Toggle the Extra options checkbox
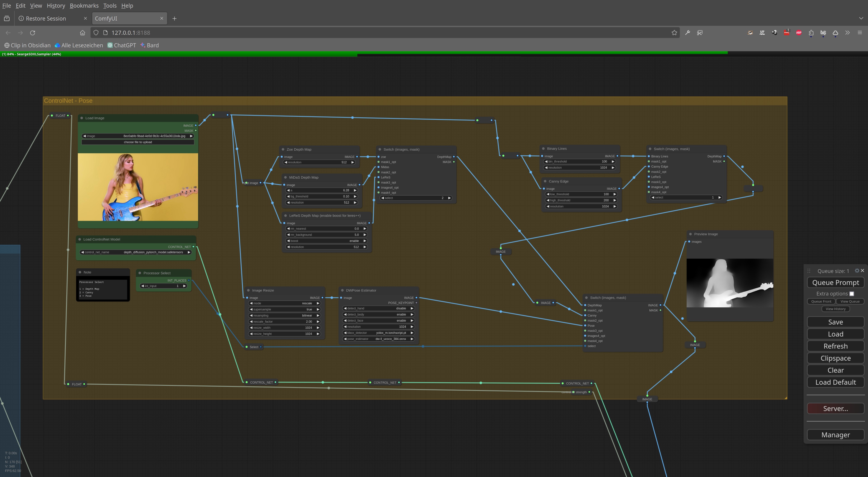868x477 pixels. pos(852,294)
